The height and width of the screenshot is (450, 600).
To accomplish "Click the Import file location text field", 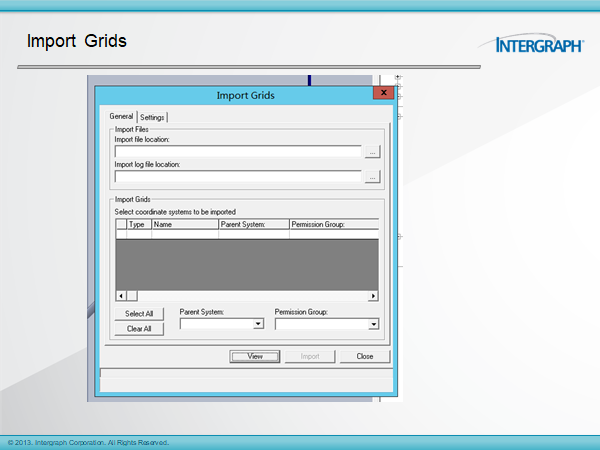I will [x=238, y=152].
